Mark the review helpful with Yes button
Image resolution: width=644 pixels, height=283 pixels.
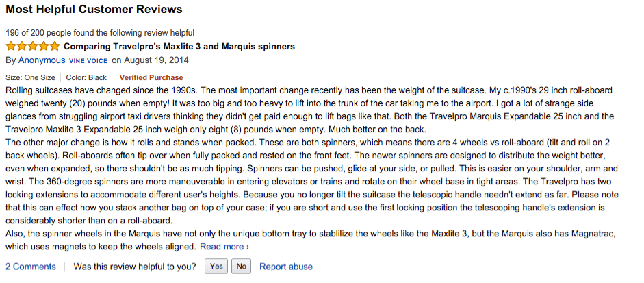(216, 267)
